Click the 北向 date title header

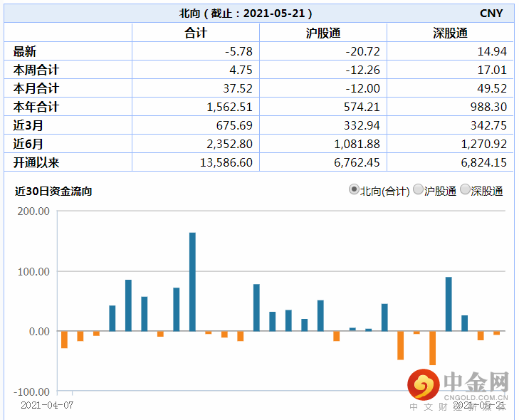click(x=246, y=14)
